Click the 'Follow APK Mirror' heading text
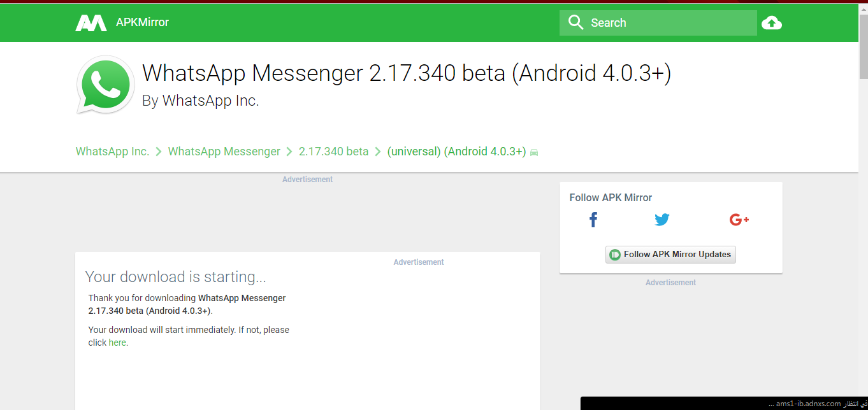Screen dimensions: 868x410 click(611, 197)
